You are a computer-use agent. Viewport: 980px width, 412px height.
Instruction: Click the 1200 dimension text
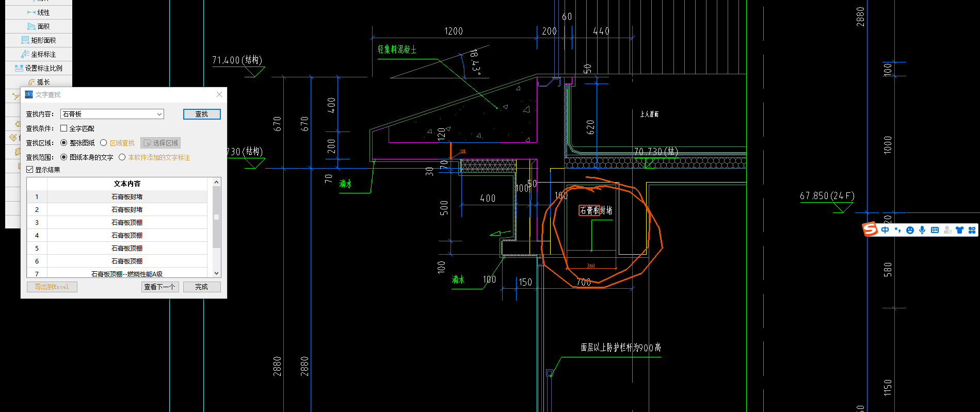[454, 31]
